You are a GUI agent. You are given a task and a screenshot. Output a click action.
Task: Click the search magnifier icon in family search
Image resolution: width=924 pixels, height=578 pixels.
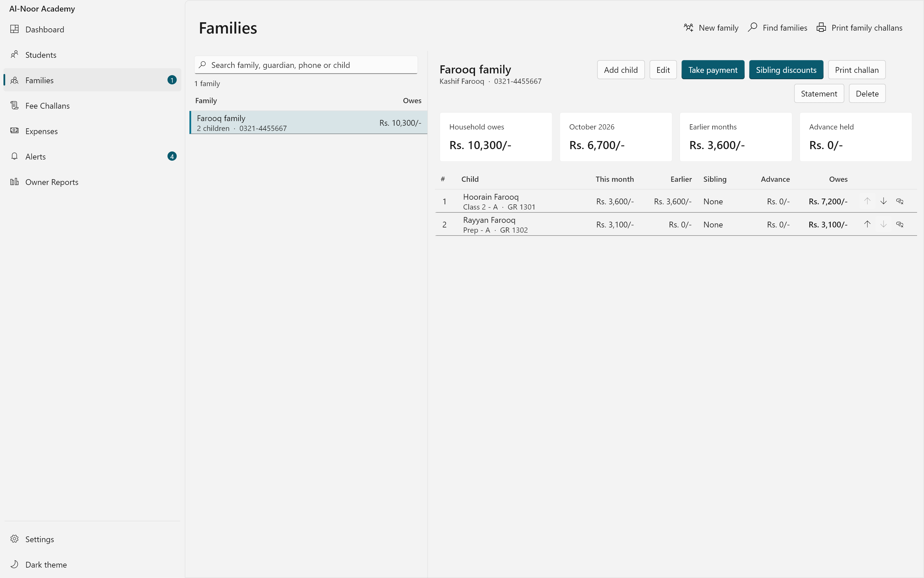pos(202,65)
